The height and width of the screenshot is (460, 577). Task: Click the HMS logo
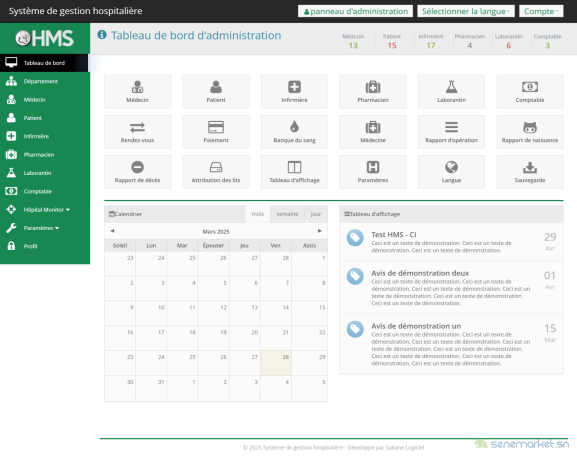tap(45, 38)
